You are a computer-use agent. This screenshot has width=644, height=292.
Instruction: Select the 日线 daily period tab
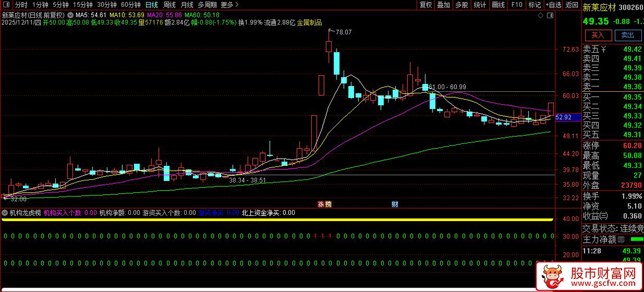pyautogui.click(x=152, y=5)
